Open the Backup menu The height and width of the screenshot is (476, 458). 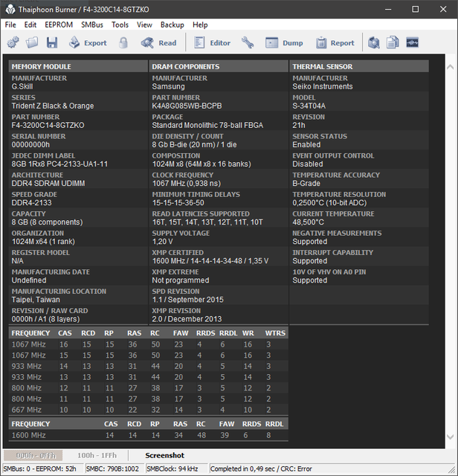click(172, 25)
